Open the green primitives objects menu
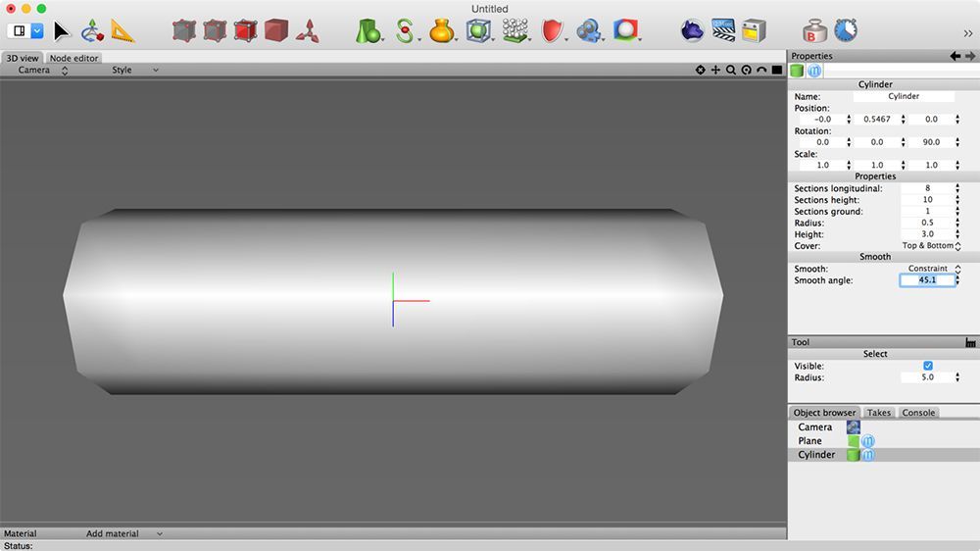Screen dimensions: 980x551 tap(368, 30)
